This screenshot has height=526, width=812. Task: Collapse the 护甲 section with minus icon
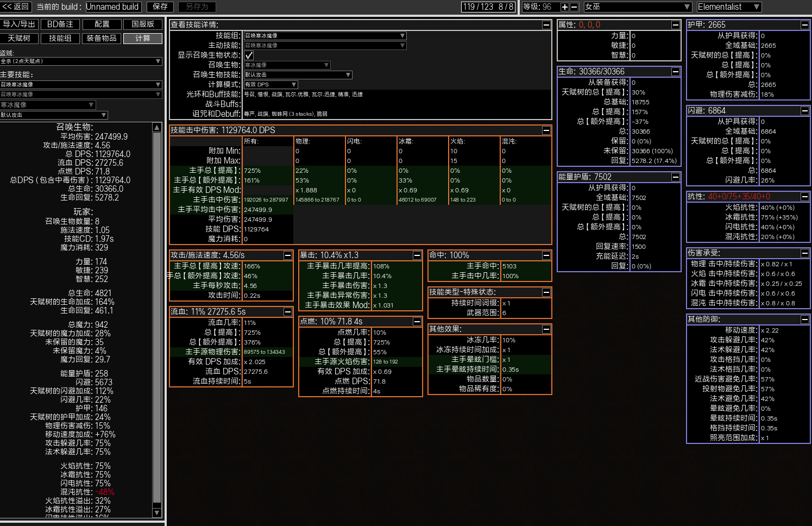804,25
